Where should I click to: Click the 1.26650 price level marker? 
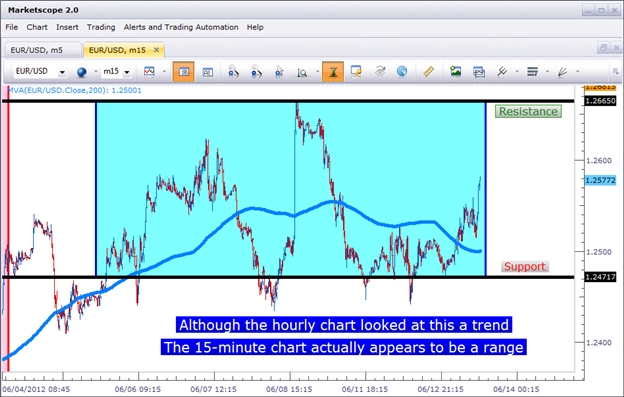600,101
